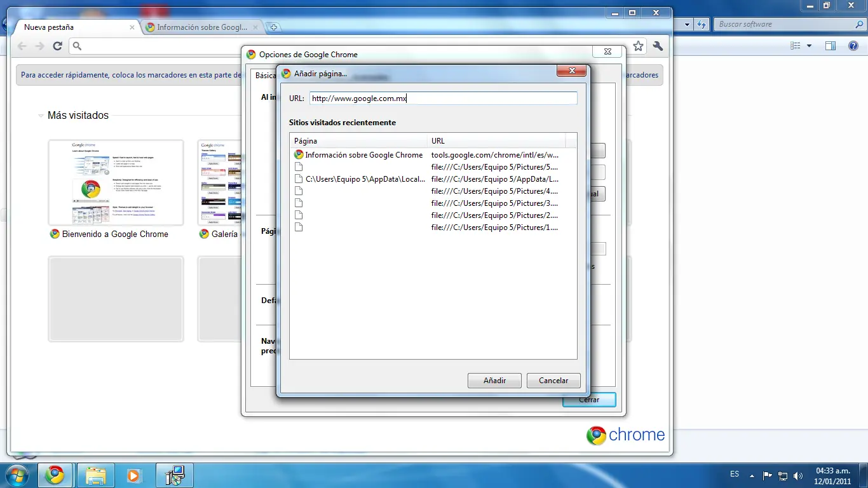Click the reload page icon

pyautogui.click(x=57, y=46)
